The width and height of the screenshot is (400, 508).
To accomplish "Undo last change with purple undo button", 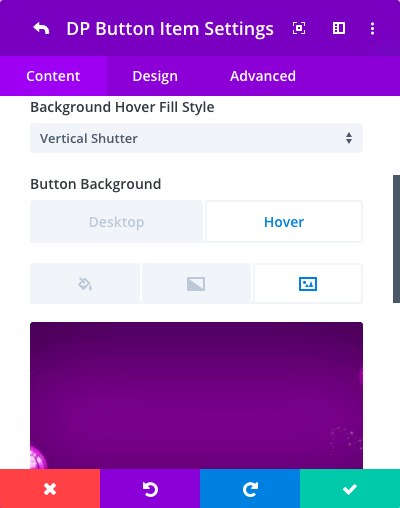I will coord(150,489).
